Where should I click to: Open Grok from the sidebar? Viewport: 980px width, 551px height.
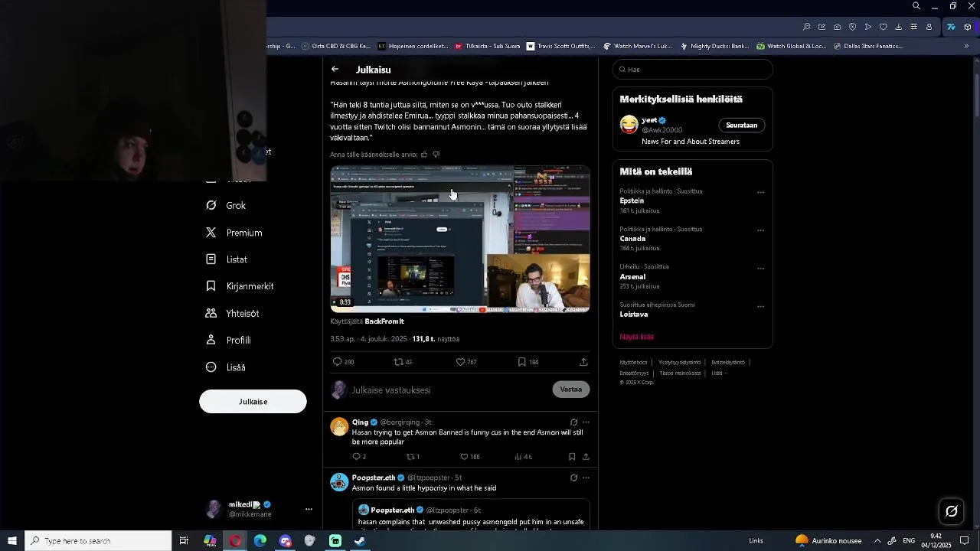click(x=227, y=206)
